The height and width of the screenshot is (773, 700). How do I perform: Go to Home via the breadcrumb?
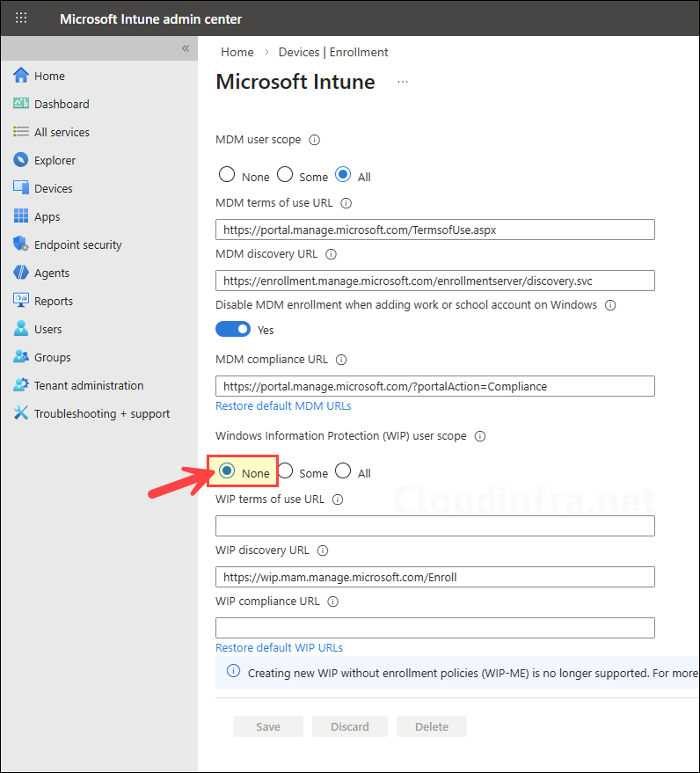coord(236,52)
